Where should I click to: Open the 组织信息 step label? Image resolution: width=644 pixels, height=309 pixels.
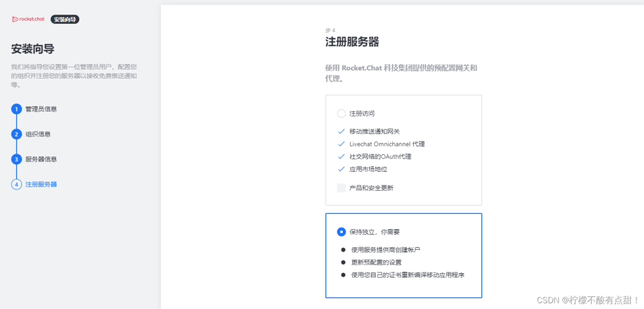[x=38, y=135]
